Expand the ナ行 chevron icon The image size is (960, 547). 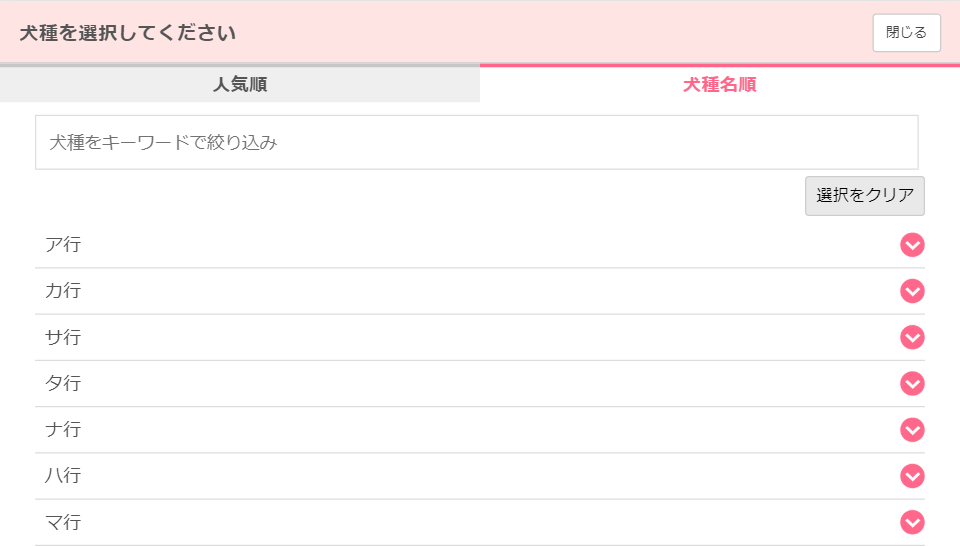[x=912, y=430]
